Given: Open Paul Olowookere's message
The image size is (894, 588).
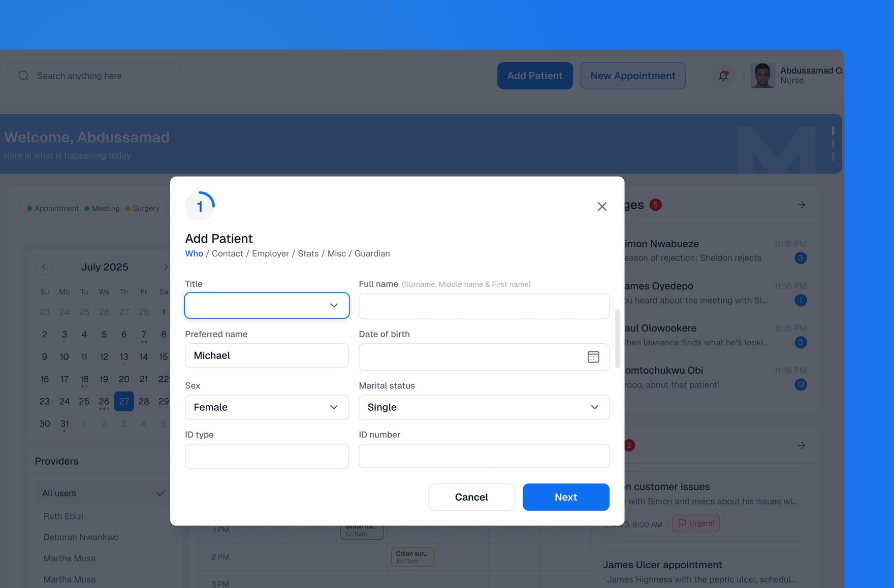Looking at the screenshot, I should tap(715, 335).
